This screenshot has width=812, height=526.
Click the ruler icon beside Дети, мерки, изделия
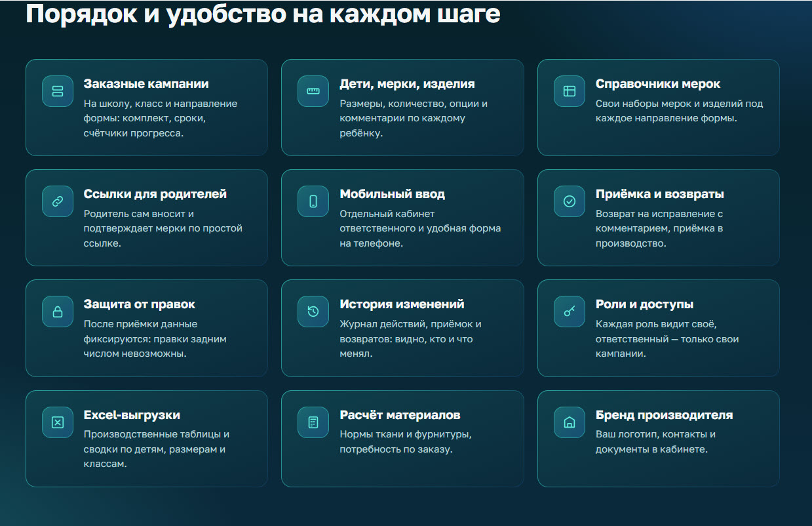point(313,91)
